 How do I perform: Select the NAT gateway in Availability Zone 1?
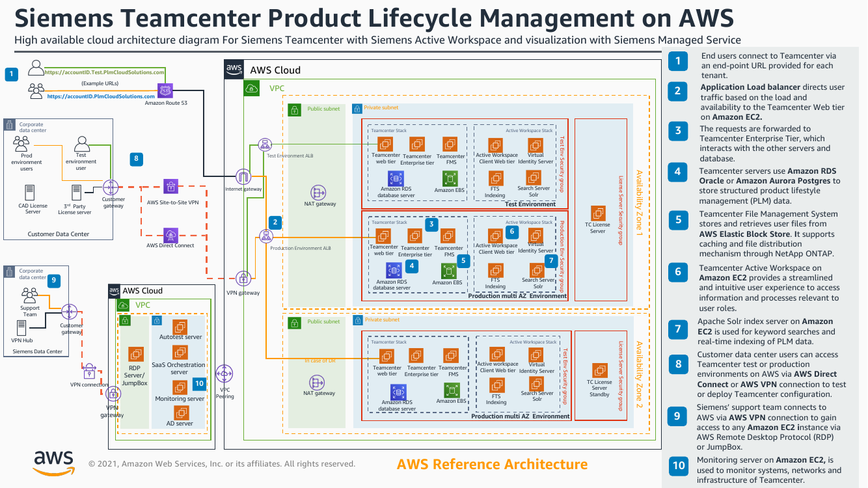point(319,193)
